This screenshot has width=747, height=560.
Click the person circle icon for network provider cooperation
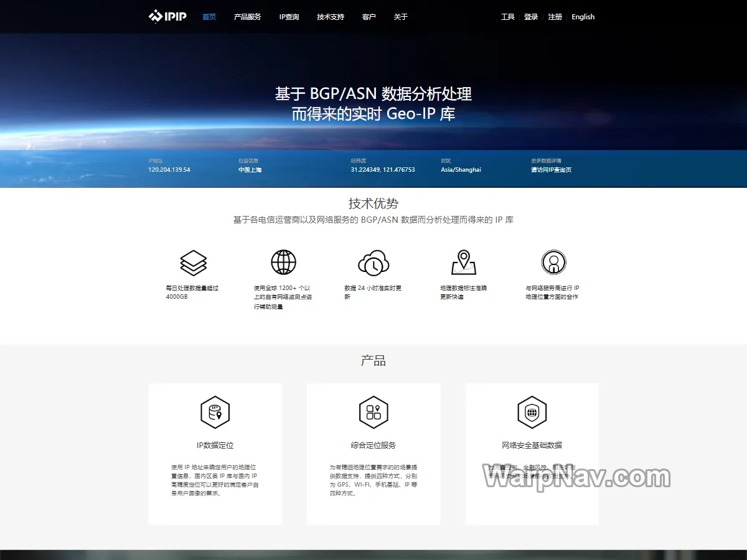[553, 263]
